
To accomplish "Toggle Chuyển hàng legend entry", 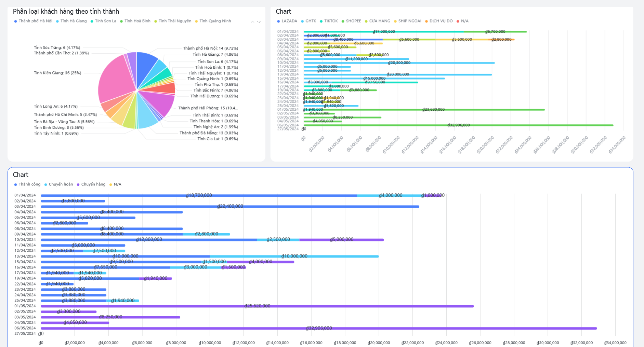I will [91, 184].
